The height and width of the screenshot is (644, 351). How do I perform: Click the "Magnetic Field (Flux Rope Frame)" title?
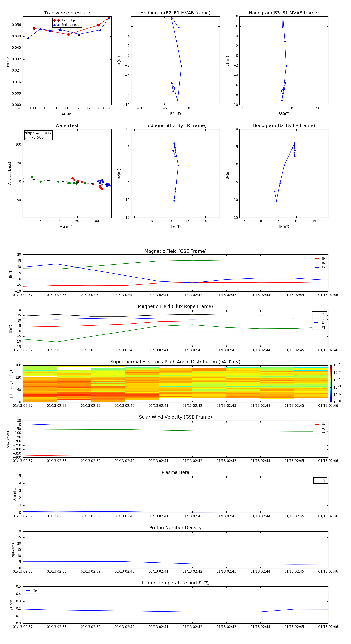175,307
